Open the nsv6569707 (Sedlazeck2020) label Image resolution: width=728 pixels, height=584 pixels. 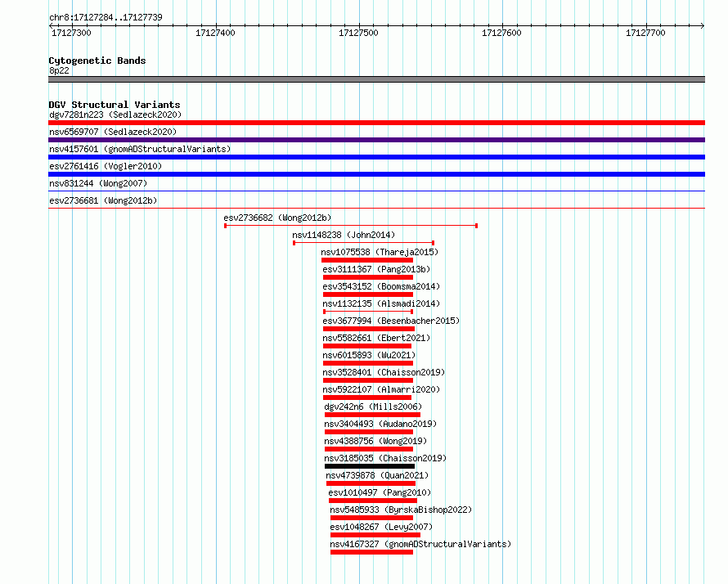113,132
